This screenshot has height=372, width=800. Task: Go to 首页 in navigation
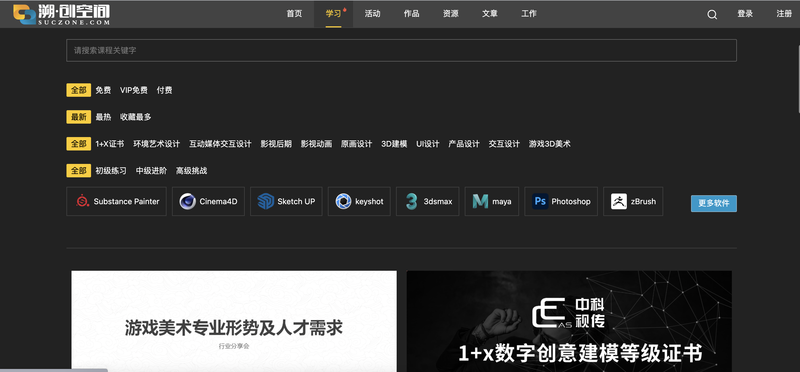pos(294,14)
